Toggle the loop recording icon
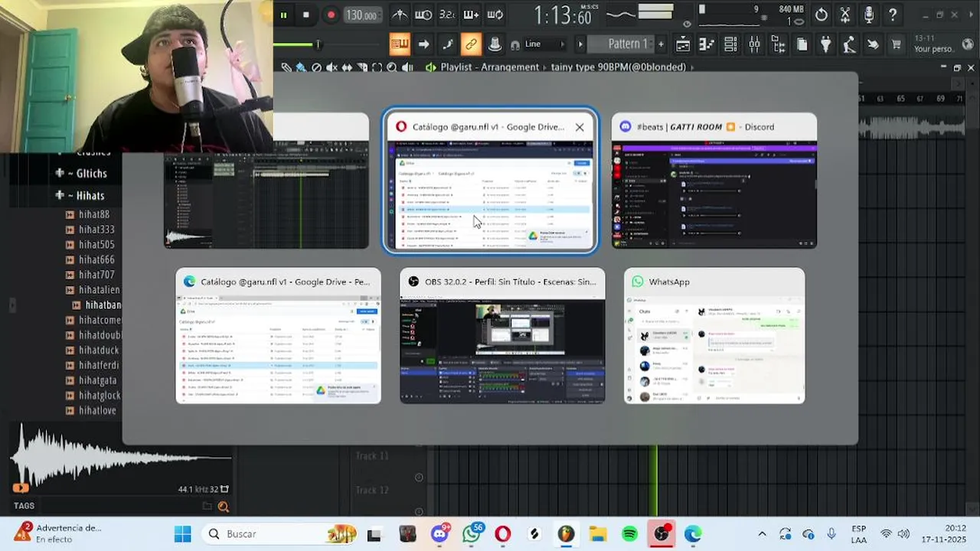The image size is (980, 551). pos(495,15)
